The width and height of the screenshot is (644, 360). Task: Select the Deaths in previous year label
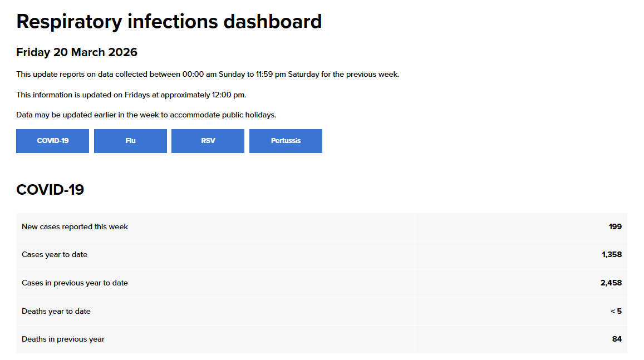63,339
